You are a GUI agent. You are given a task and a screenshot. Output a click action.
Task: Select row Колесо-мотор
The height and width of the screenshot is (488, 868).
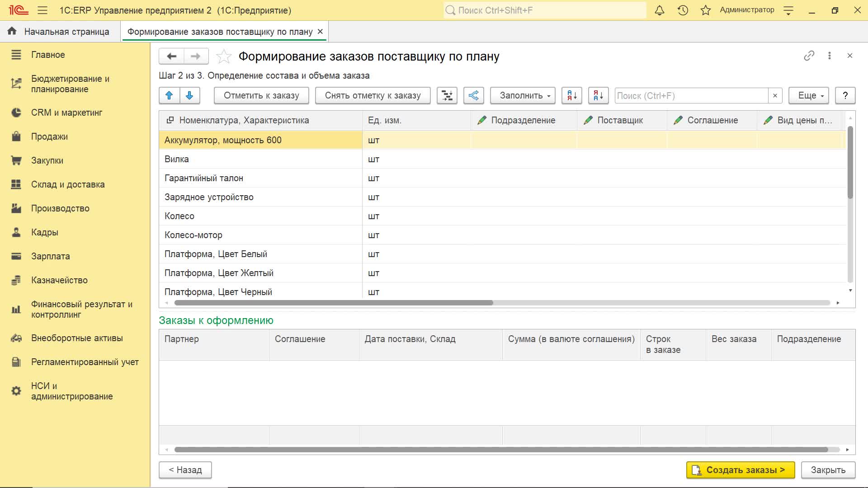pyautogui.click(x=502, y=235)
